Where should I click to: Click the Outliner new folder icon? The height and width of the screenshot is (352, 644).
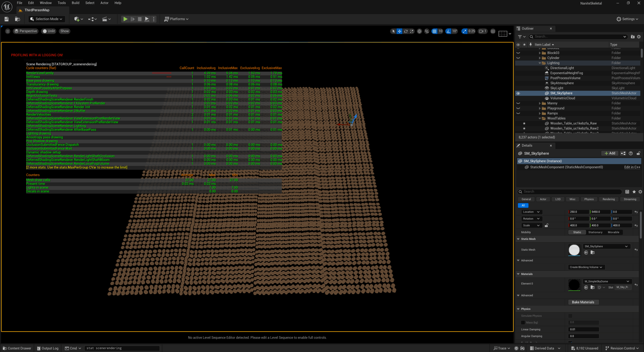pyautogui.click(x=633, y=37)
